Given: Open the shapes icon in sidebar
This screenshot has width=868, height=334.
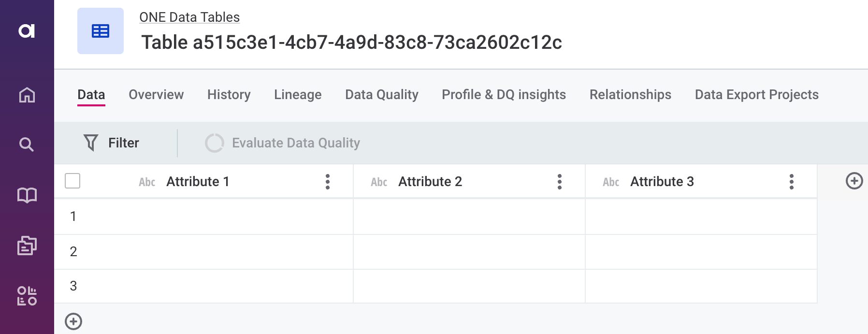Looking at the screenshot, I should pos(27,296).
